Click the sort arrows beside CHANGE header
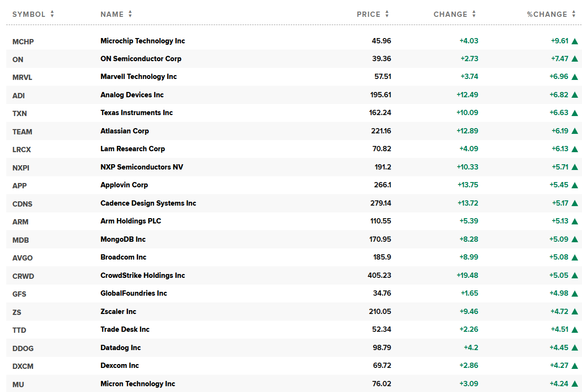Viewport: 582px width, 392px height. [x=474, y=14]
